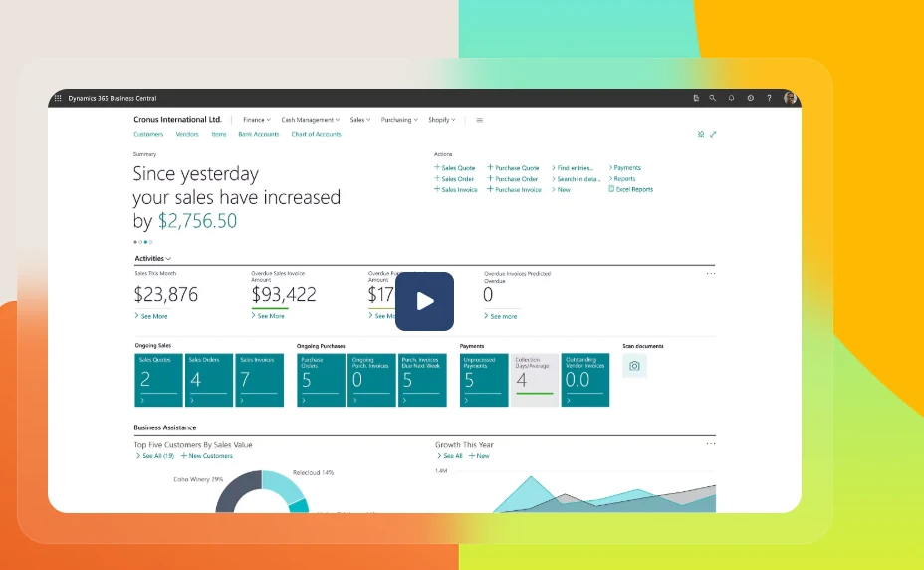This screenshot has height=570, width=924.
Task: Open the user profile avatar
Action: [790, 98]
